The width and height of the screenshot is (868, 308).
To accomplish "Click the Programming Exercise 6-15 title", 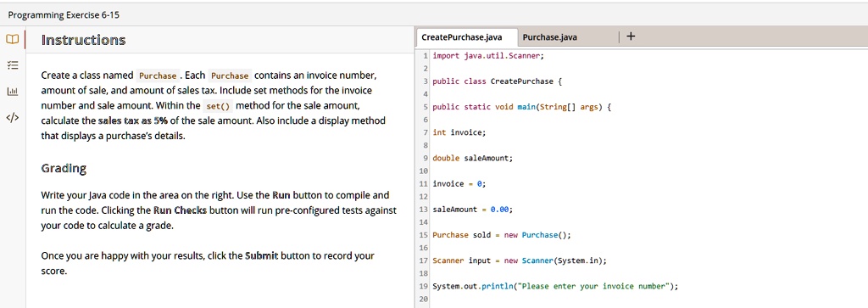I will click(x=63, y=15).
